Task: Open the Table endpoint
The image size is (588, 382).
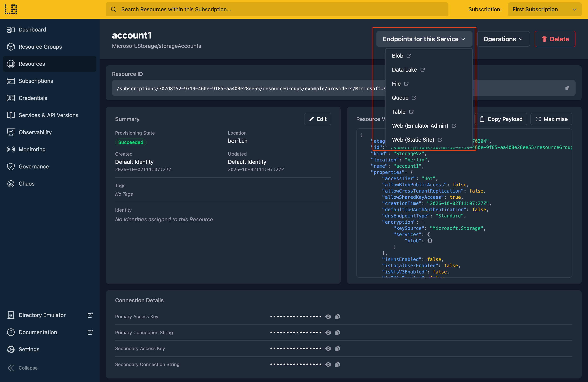Action: click(x=429, y=112)
